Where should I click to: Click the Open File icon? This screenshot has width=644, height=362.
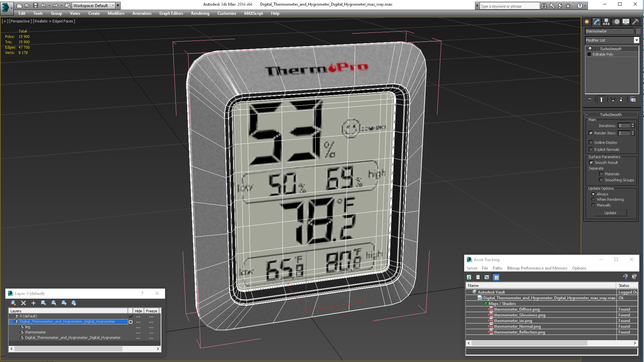tap(27, 5)
